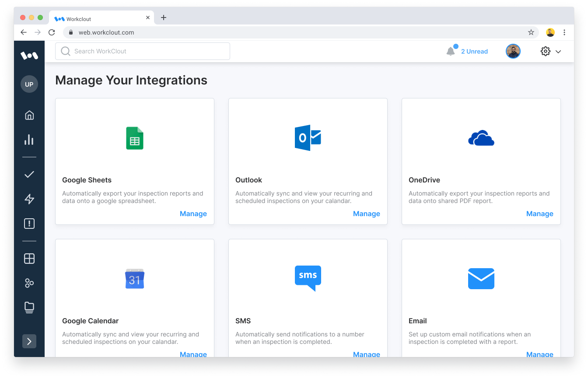Open the folder documents icon
Viewport: 588px width, 378px height.
[29, 308]
